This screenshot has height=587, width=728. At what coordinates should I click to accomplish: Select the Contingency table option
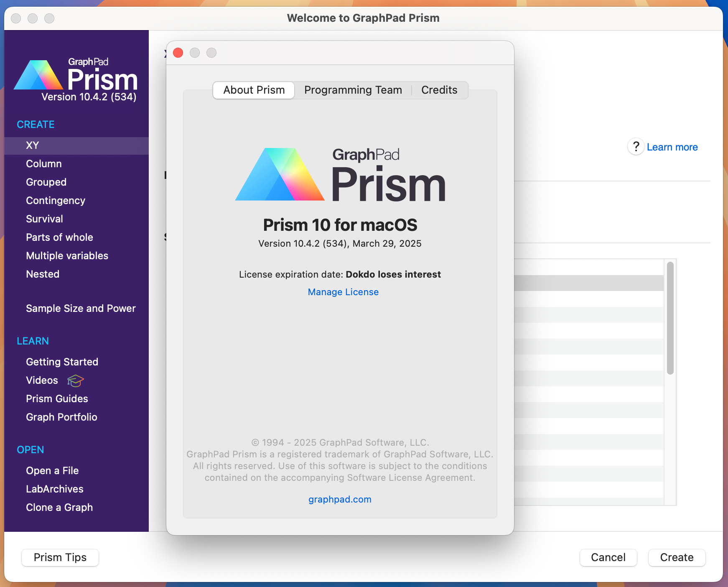(55, 200)
